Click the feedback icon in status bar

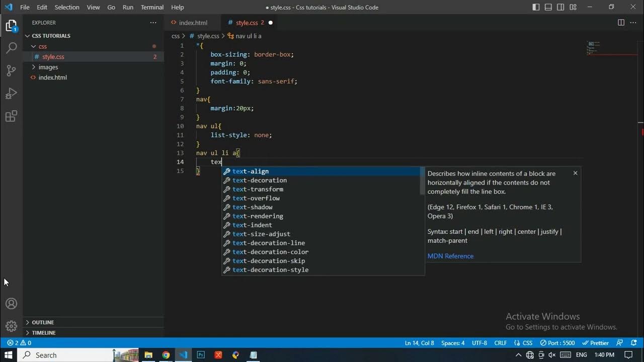click(x=620, y=343)
